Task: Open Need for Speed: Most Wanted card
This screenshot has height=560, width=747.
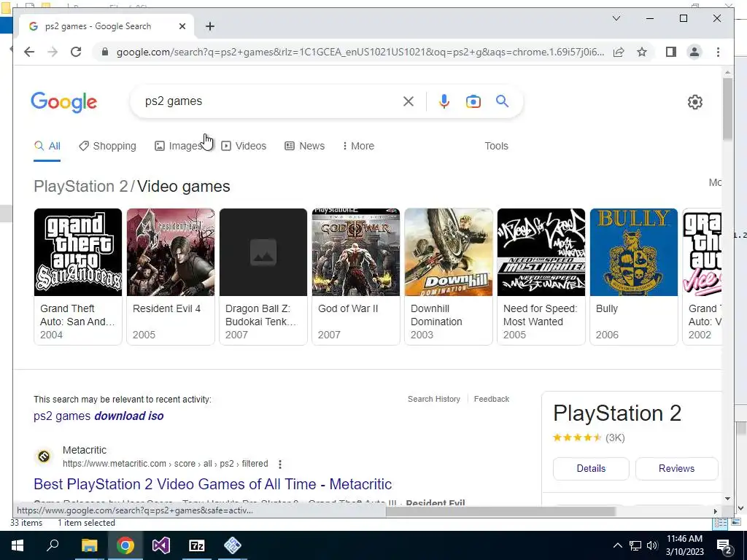Action: tap(541, 276)
